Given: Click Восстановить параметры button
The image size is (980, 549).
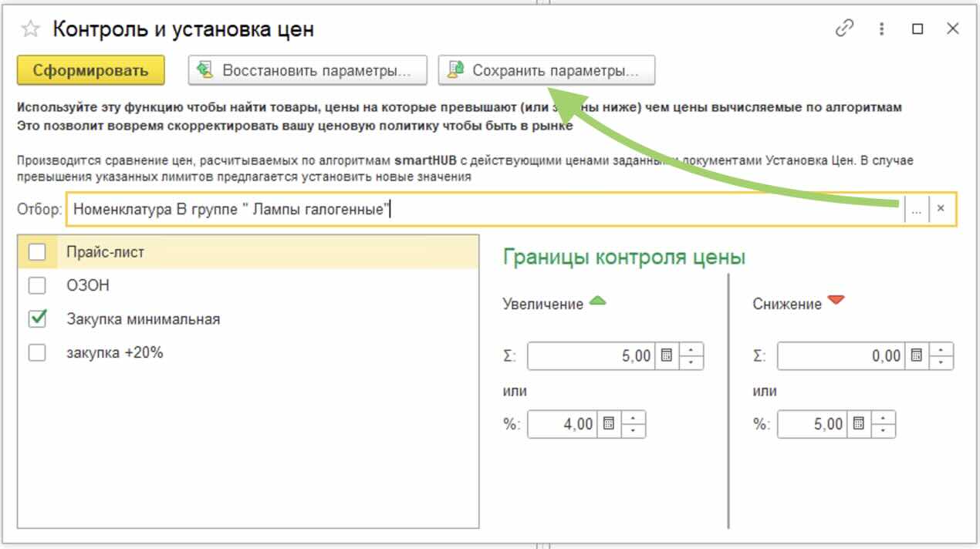Looking at the screenshot, I should pos(308,70).
